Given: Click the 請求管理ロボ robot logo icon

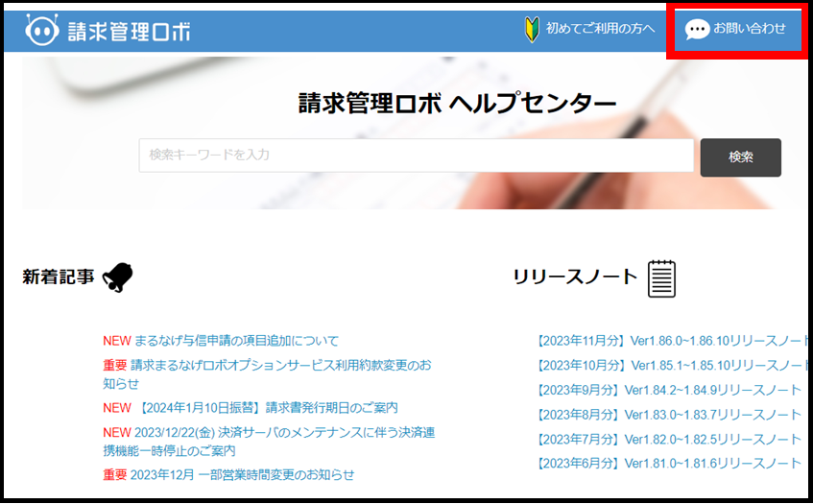Looking at the screenshot, I should click(x=41, y=30).
